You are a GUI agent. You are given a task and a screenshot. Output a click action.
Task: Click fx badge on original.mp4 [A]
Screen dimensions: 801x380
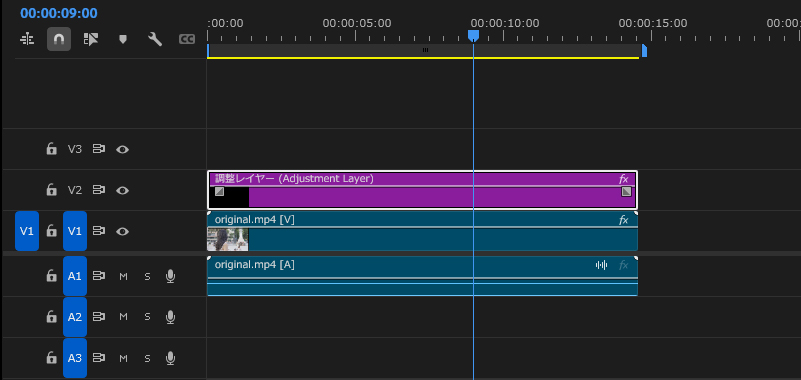[x=623, y=265]
